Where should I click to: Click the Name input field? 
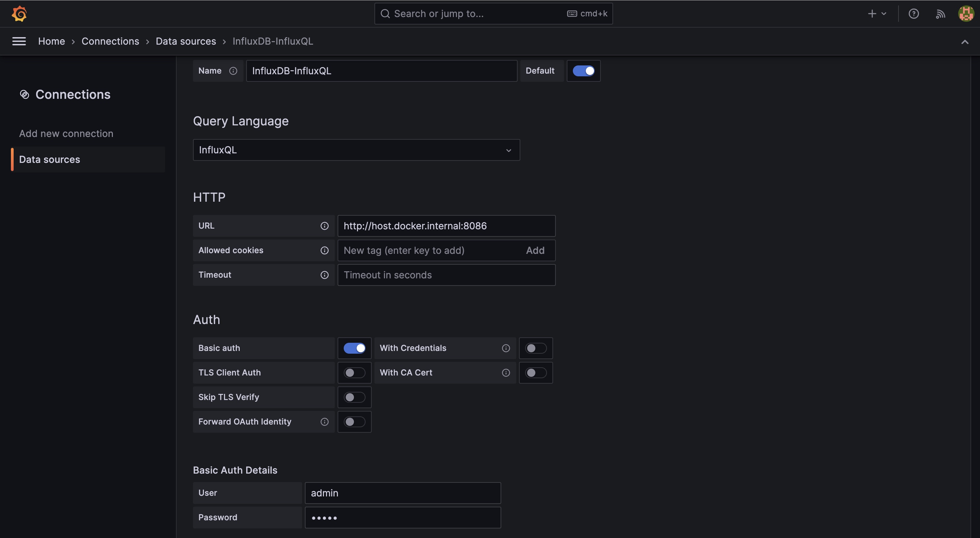pyautogui.click(x=382, y=71)
